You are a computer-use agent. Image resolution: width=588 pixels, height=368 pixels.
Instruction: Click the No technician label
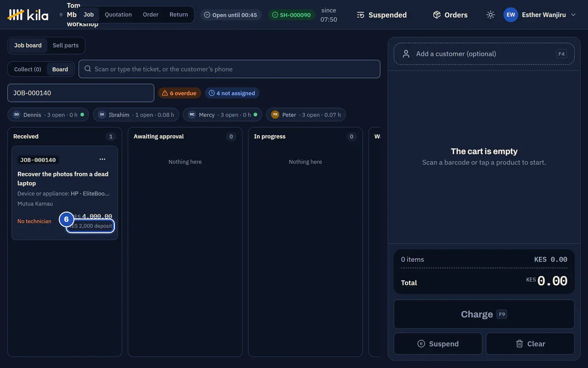pos(34,221)
